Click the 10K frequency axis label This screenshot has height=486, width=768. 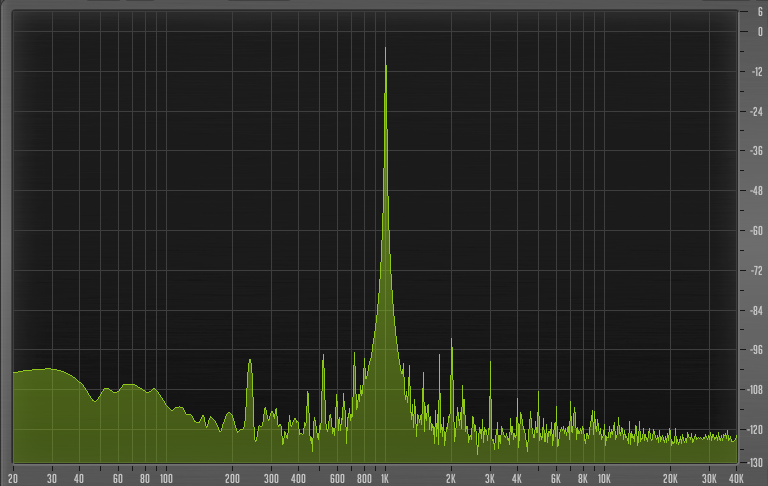(x=604, y=479)
